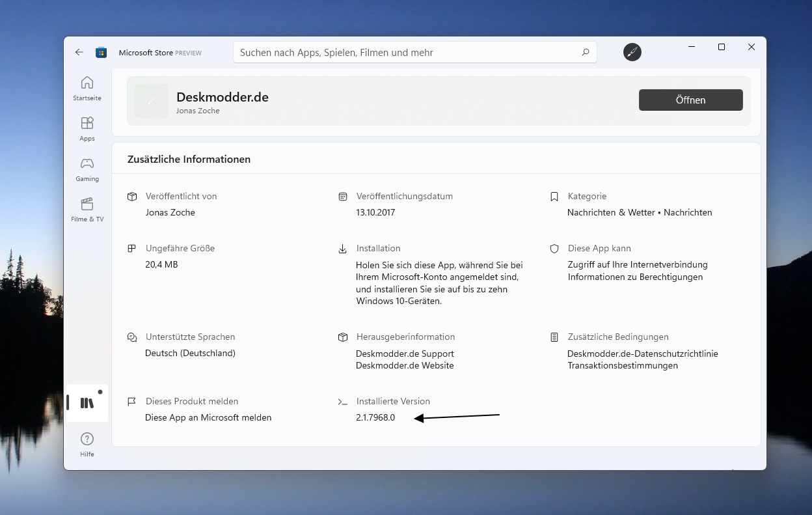Click the user profile avatar
Viewport: 812px width, 515px height.
(x=632, y=52)
